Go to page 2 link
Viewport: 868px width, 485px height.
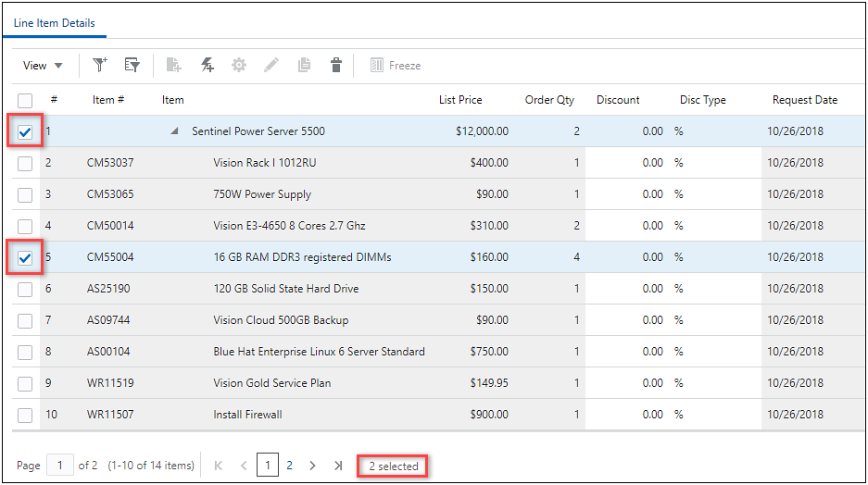point(289,466)
